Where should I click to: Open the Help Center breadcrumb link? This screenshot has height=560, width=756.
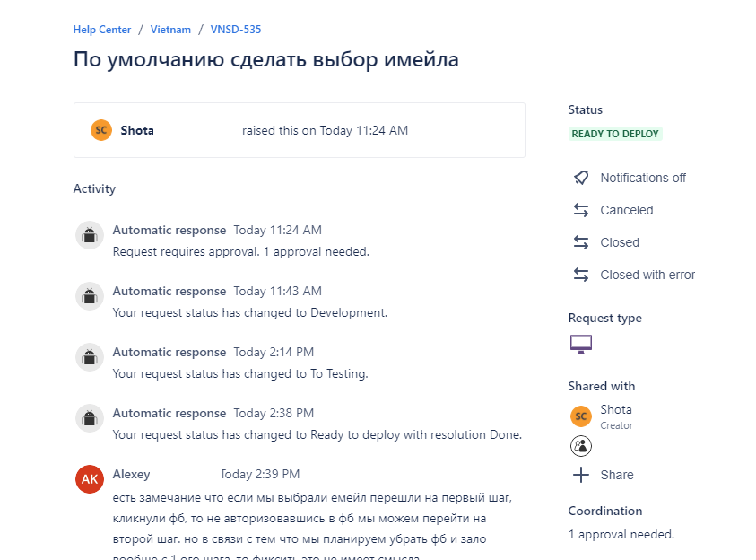click(x=101, y=30)
